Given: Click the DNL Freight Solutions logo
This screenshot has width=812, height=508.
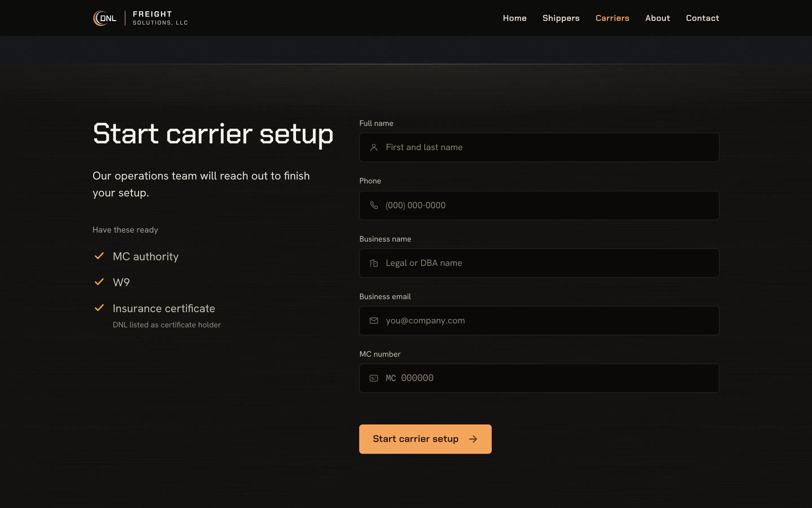Looking at the screenshot, I should 140,18.
